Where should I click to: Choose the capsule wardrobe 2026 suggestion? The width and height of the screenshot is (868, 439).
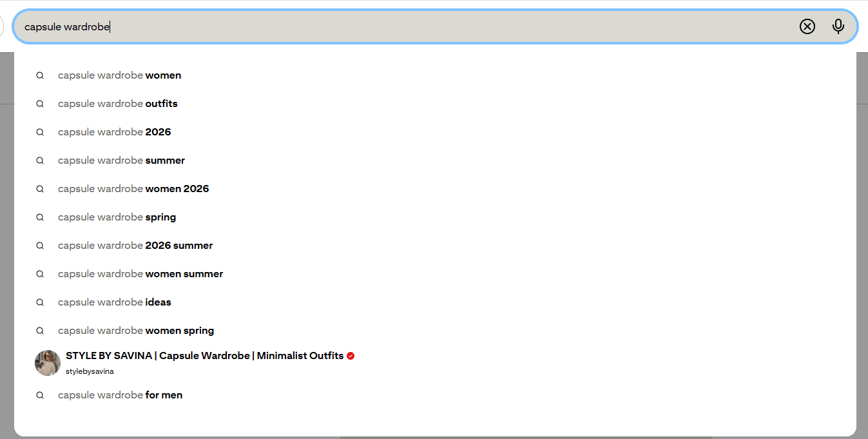(x=435, y=132)
